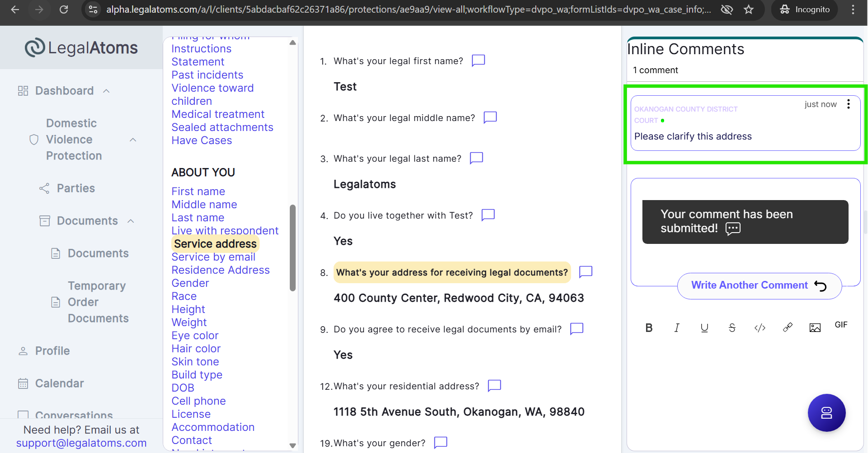The height and width of the screenshot is (453, 868).
Task: Open the floating chat assistant button
Action: click(x=826, y=413)
